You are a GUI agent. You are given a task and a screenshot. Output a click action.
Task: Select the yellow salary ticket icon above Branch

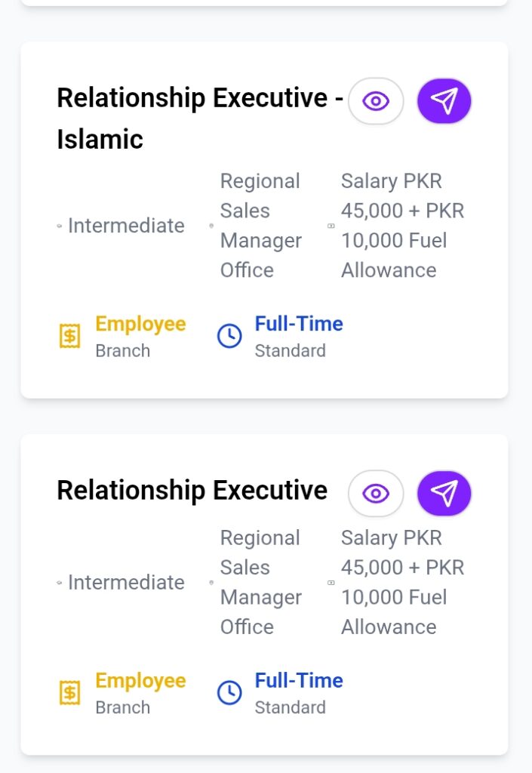pyautogui.click(x=69, y=337)
